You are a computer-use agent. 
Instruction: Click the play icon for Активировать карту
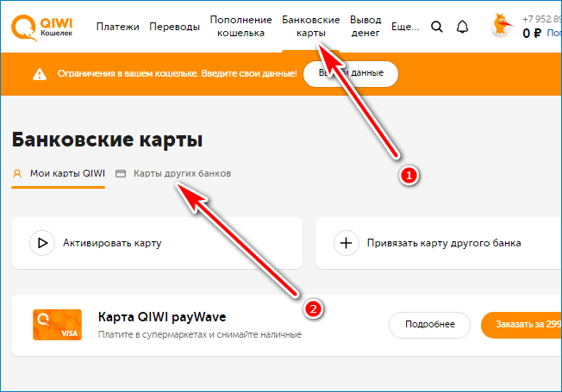point(42,243)
